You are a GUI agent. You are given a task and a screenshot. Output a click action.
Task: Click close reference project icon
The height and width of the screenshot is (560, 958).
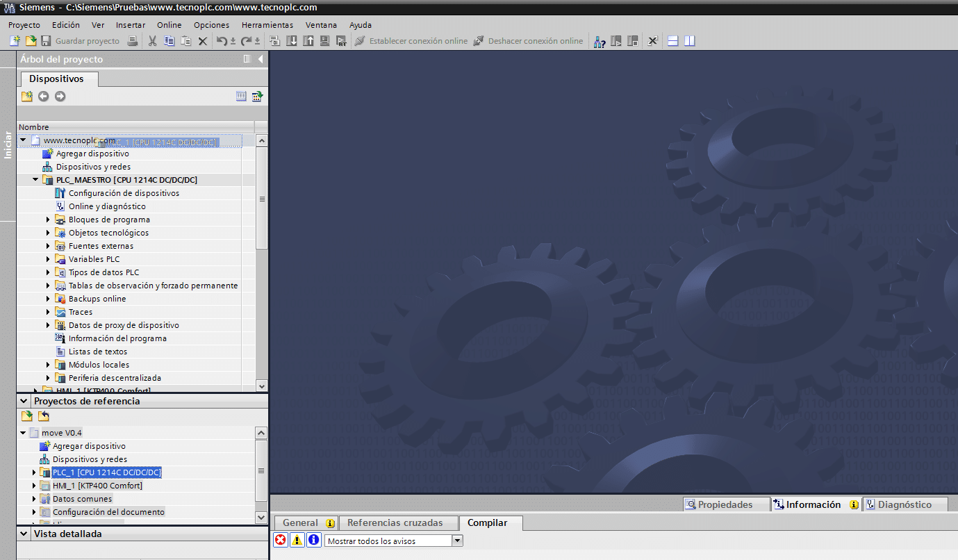[x=44, y=416]
